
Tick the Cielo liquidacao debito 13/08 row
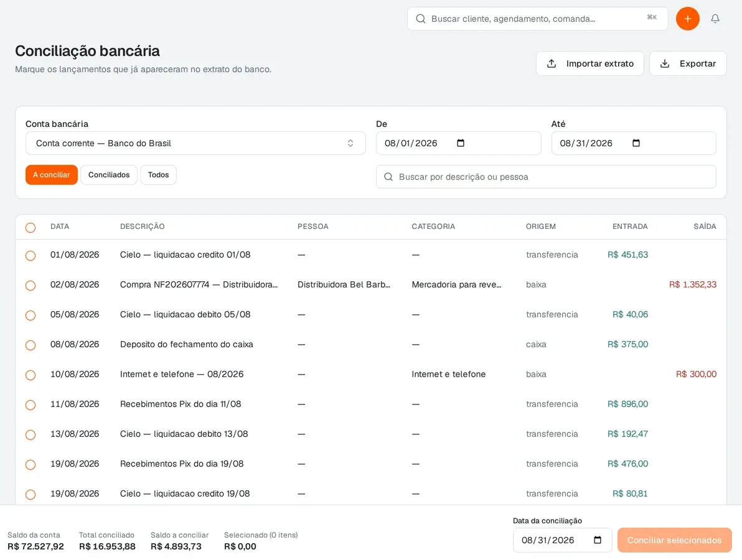pos(31,435)
